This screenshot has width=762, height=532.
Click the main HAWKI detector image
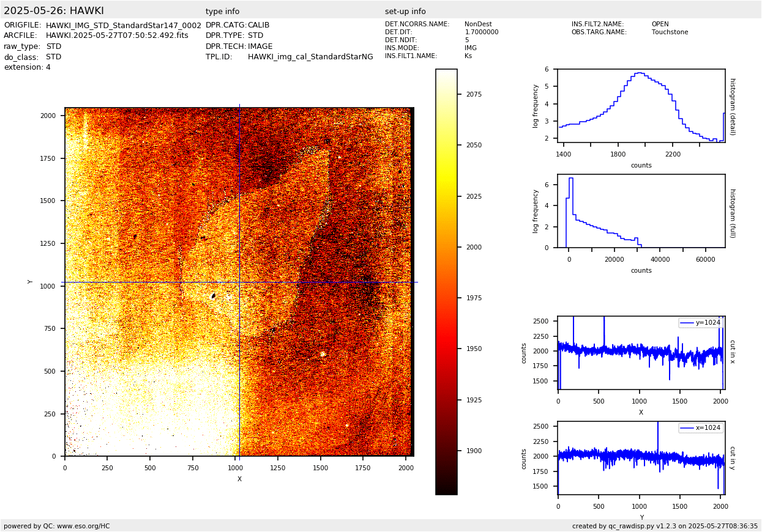point(239,282)
